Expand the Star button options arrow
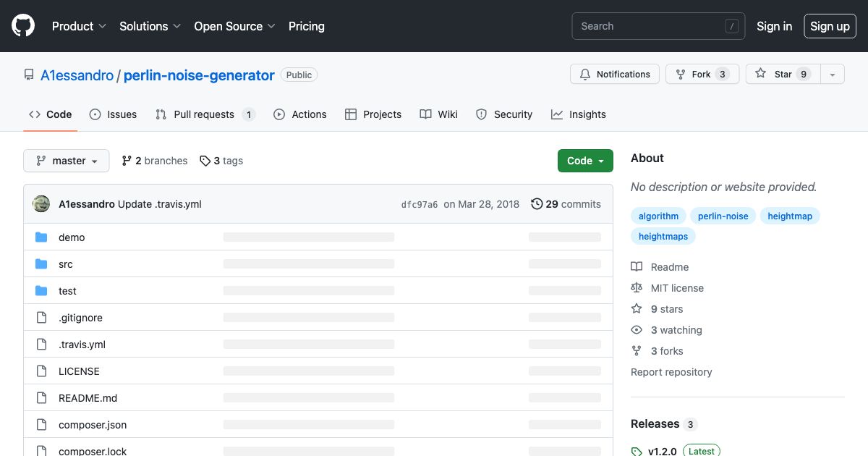The height and width of the screenshot is (456, 868). coord(832,74)
